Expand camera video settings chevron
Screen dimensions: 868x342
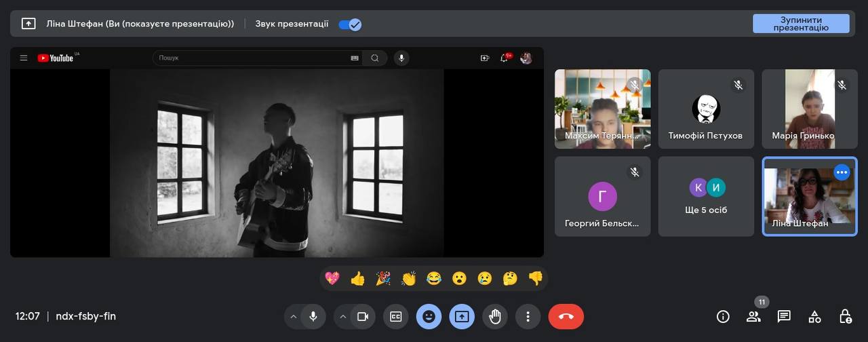[x=342, y=316]
